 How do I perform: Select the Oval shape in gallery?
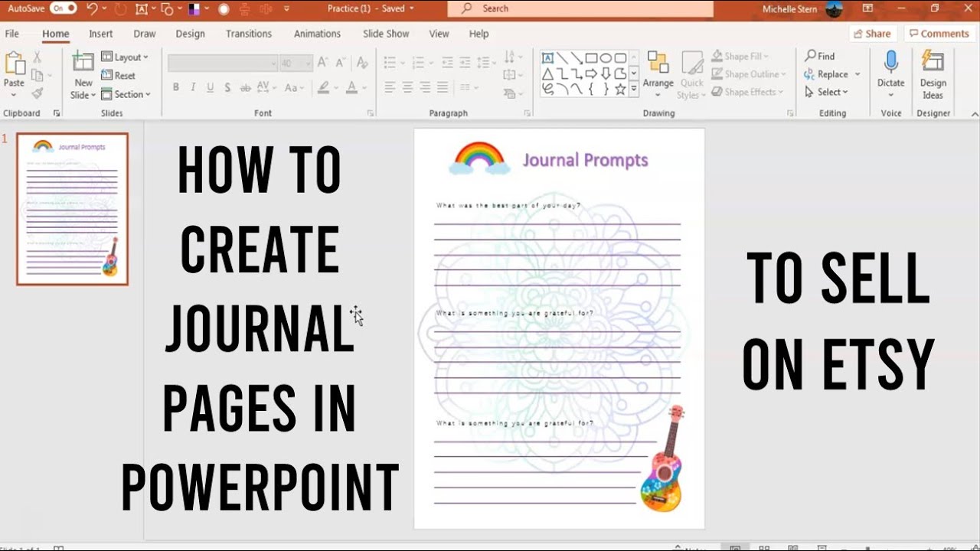click(606, 58)
